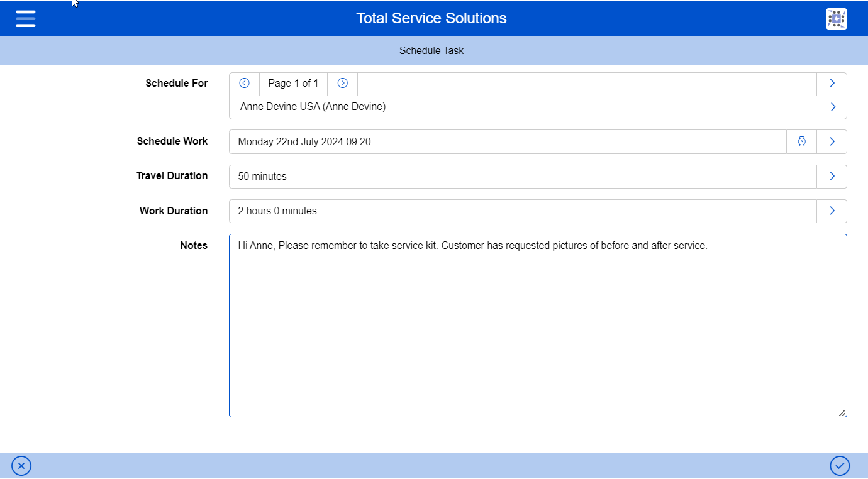The height and width of the screenshot is (479, 868).
Task: Click the Notes resize handle
Action: pos(842,412)
